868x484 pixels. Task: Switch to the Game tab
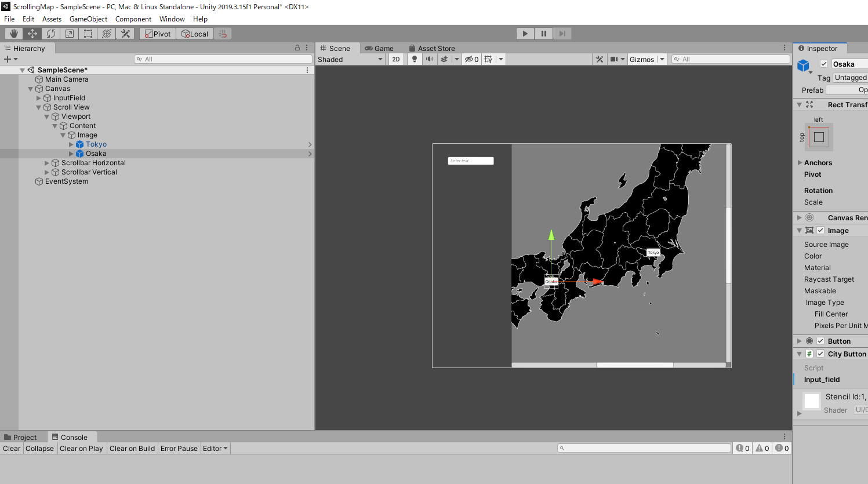(379, 48)
